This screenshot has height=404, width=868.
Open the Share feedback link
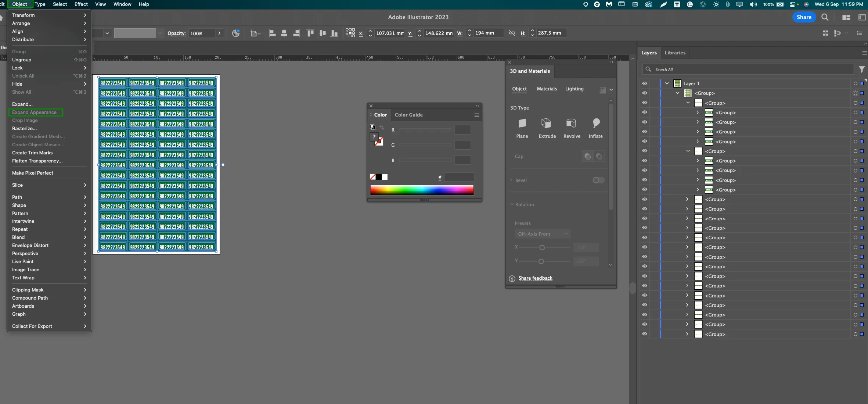535,278
